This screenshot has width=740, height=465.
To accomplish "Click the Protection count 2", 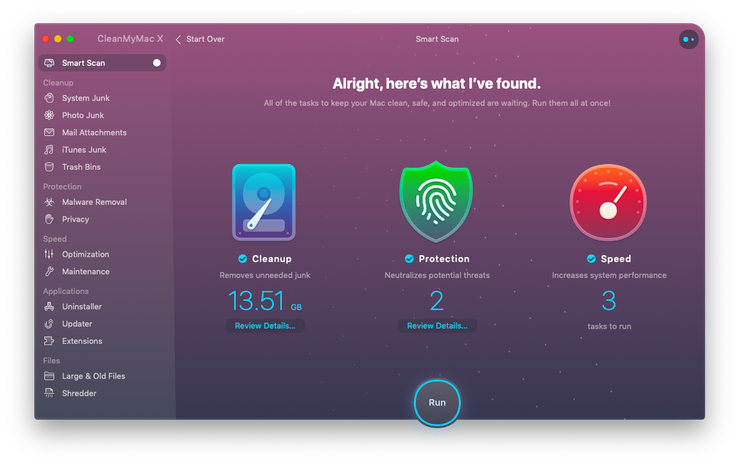I will click(x=437, y=301).
